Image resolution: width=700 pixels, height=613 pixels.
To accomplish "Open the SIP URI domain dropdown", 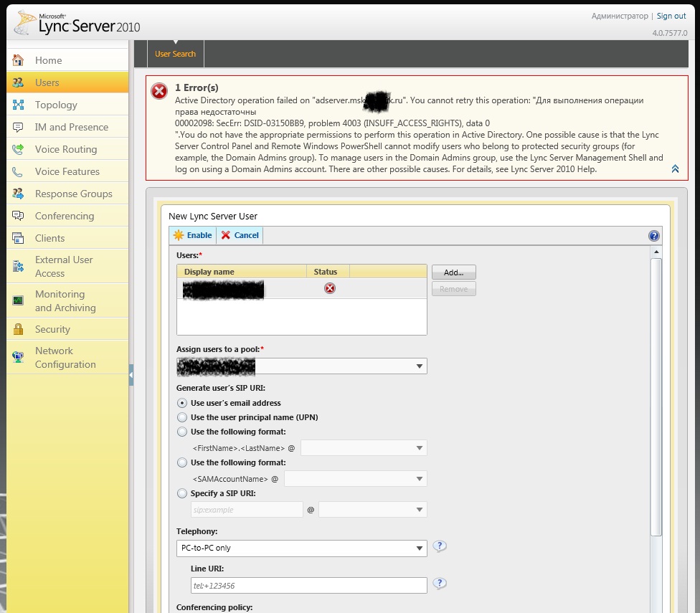I will coord(373,510).
